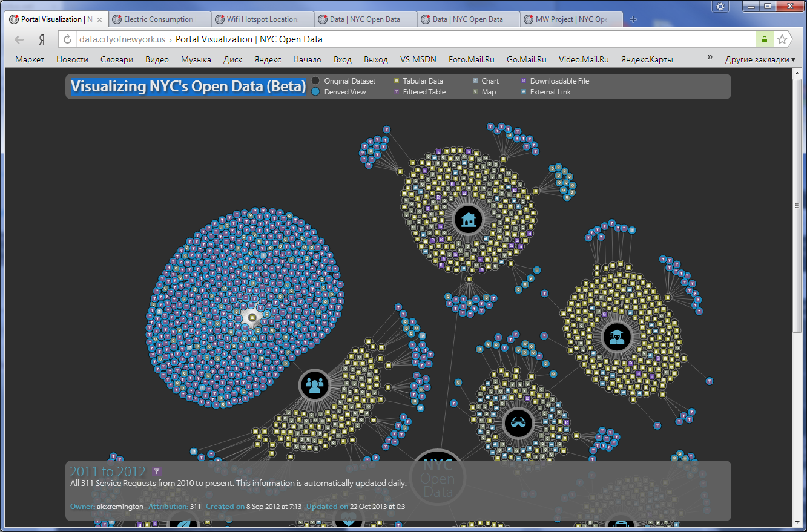Click the page scrollbar down arrow
Screen dimensions: 807x532
click(x=797, y=521)
